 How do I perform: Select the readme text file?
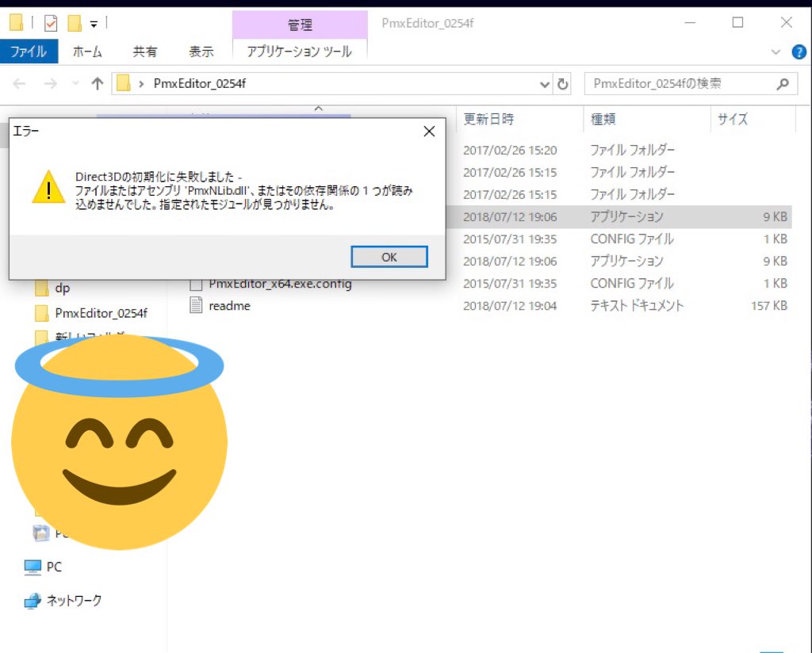point(229,306)
